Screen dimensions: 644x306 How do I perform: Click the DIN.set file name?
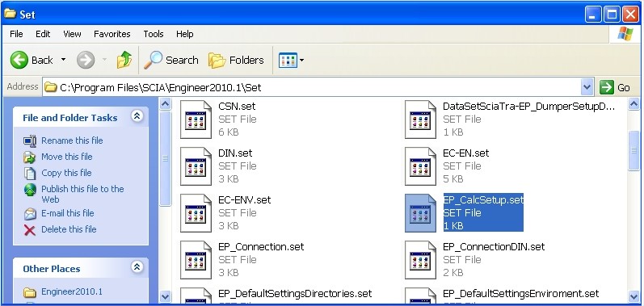click(x=235, y=153)
